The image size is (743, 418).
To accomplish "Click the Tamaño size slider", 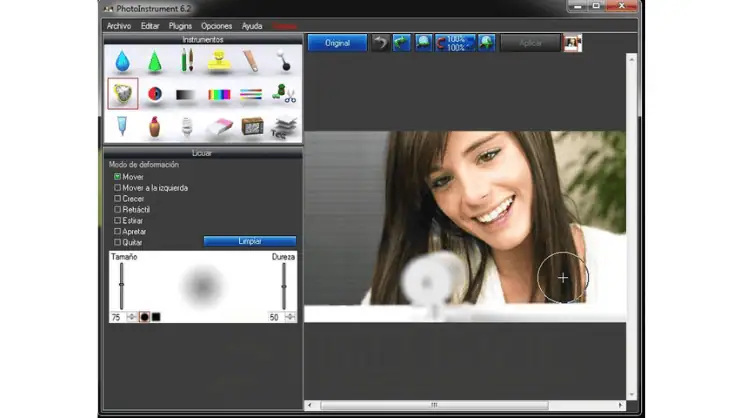I will click(x=122, y=286).
